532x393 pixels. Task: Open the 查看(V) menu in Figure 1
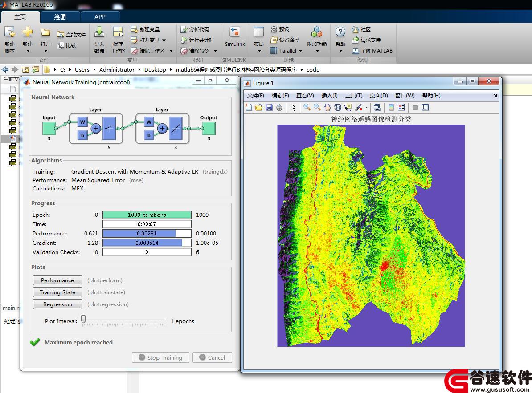[x=305, y=96]
